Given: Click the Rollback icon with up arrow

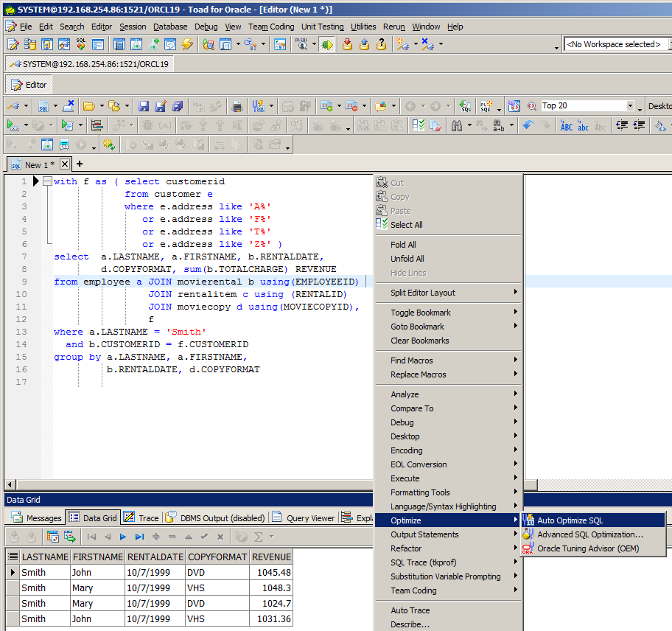Looking at the screenshot, I should pyautogui.click(x=364, y=44).
